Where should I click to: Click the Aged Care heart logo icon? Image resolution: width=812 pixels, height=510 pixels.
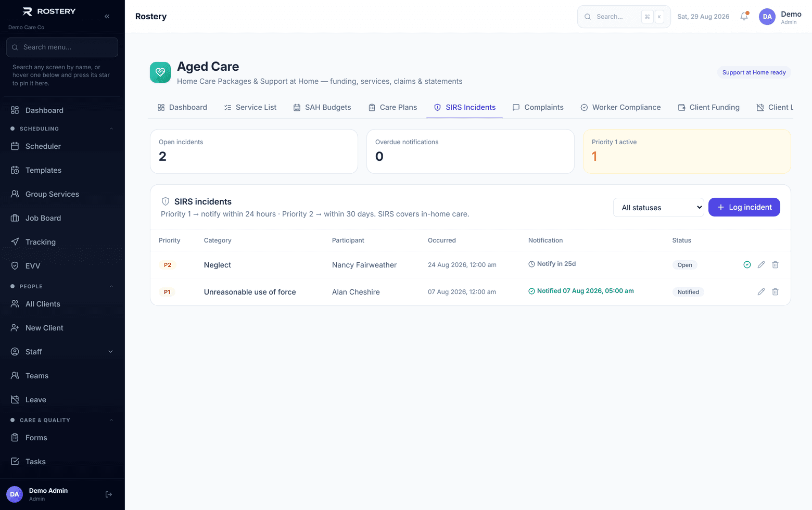160,72
